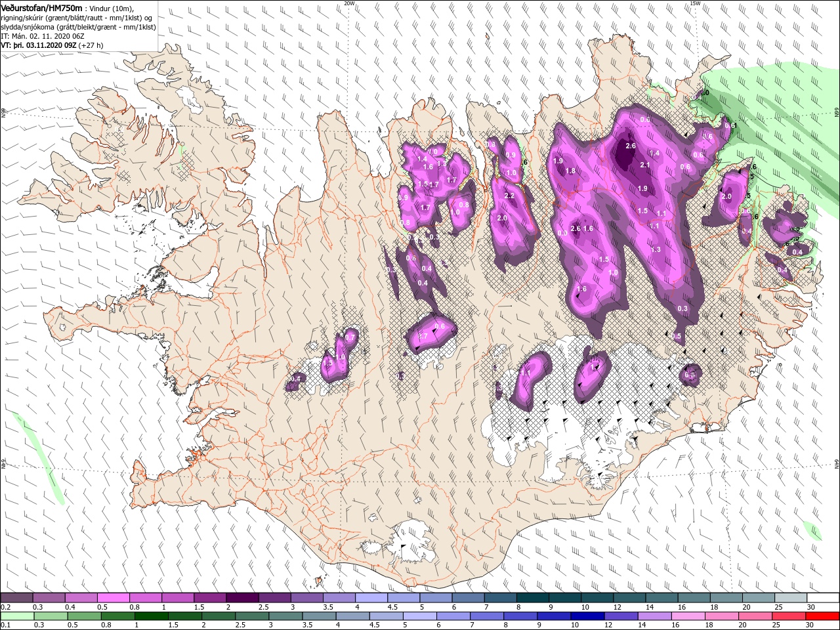Pick the bright red swatch ending the rain scale
840x630 pixels.
click(822, 616)
